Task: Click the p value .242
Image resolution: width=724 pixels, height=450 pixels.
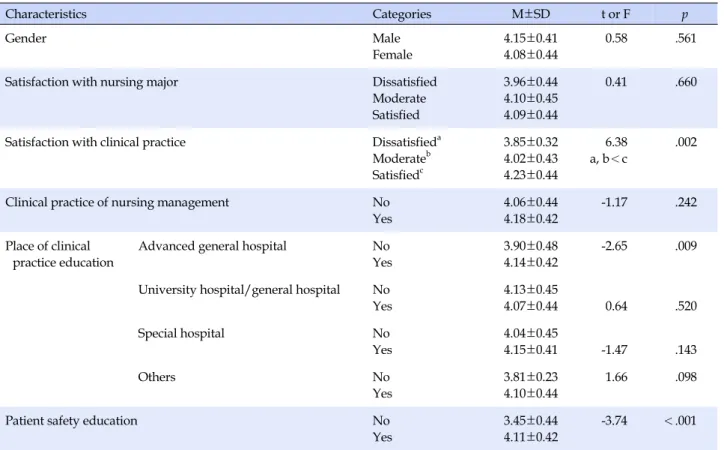Action: [x=686, y=202]
